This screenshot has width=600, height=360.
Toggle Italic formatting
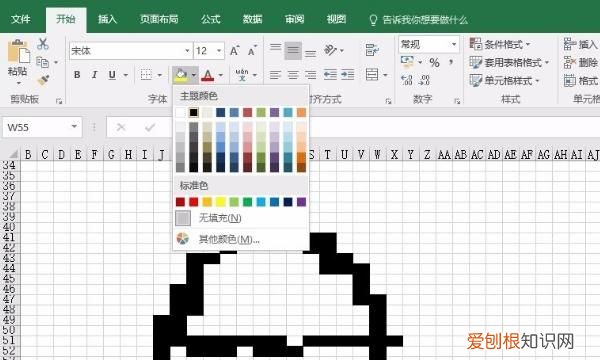tap(94, 75)
